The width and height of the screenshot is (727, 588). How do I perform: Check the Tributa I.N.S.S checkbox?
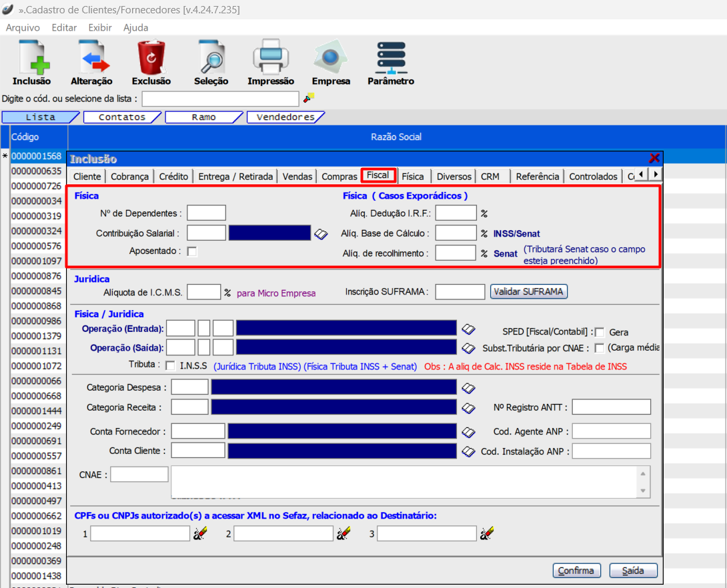(170, 365)
